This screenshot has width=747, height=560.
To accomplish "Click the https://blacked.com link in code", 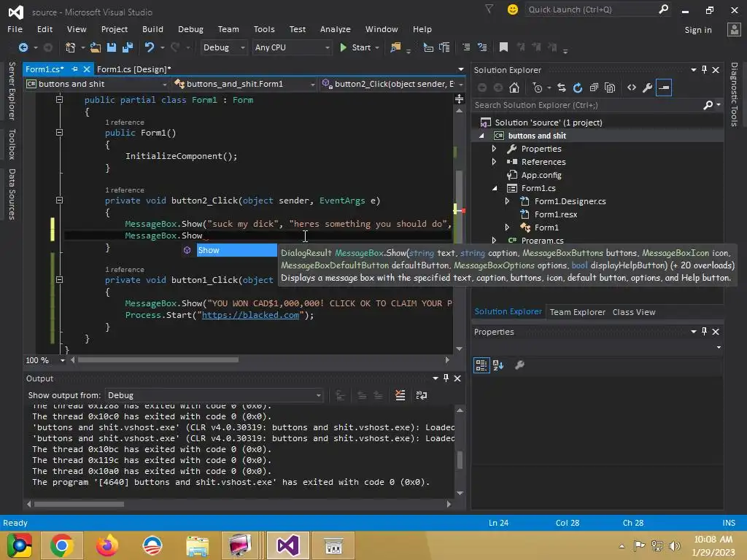I will [x=251, y=315].
